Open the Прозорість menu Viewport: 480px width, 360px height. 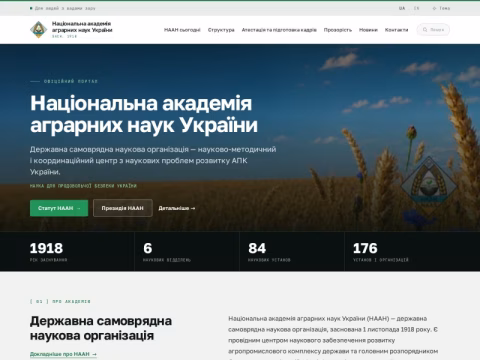pyautogui.click(x=338, y=30)
